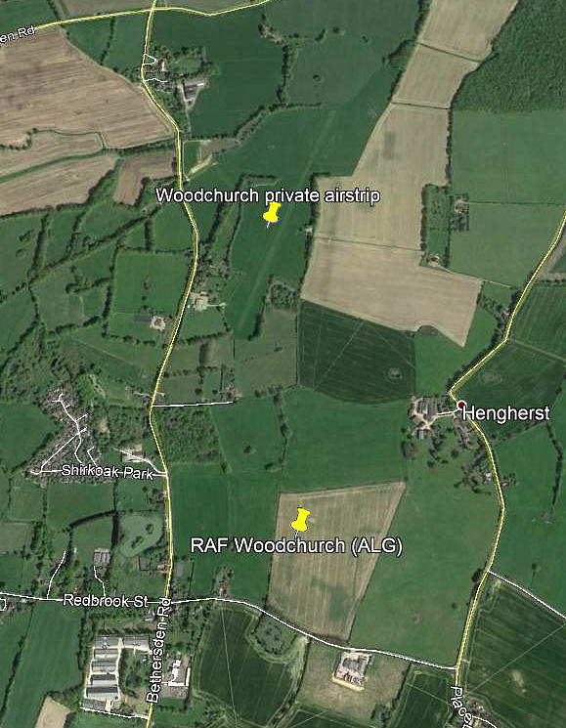Screen dimensions: 566x728
Task: Select the Hengherst farm building cluster
Action: [425, 414]
